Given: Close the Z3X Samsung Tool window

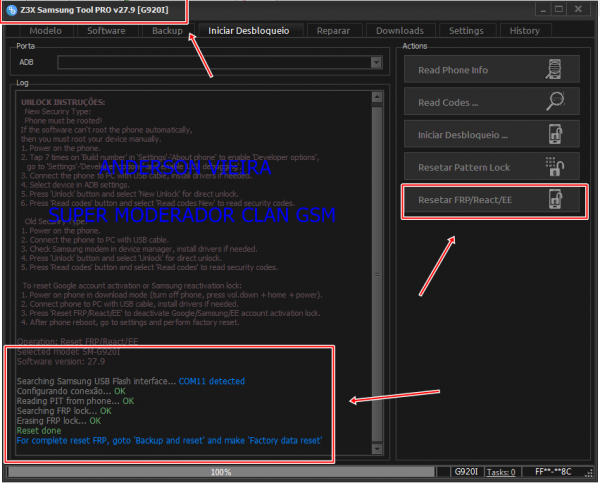Looking at the screenshot, I should (578, 9).
